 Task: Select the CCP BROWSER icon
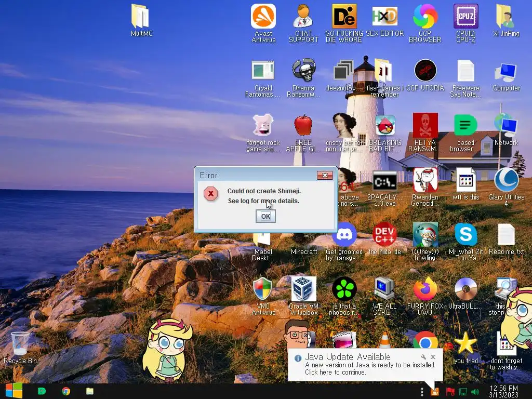pos(425,16)
